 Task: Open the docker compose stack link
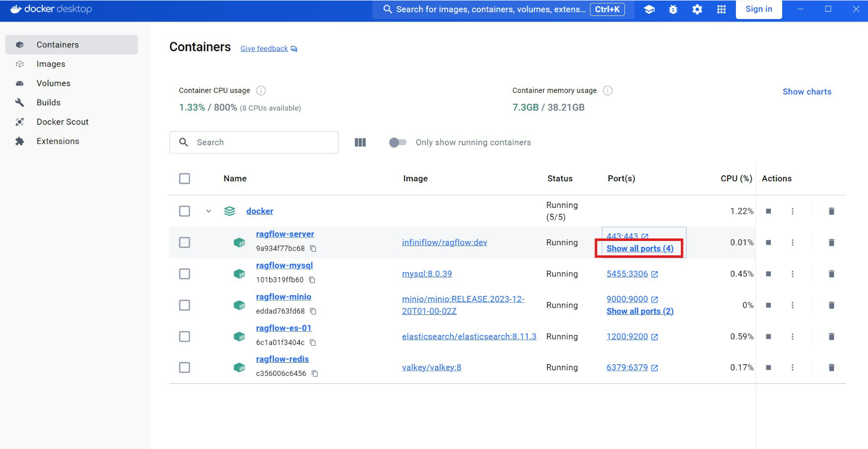pyautogui.click(x=260, y=211)
